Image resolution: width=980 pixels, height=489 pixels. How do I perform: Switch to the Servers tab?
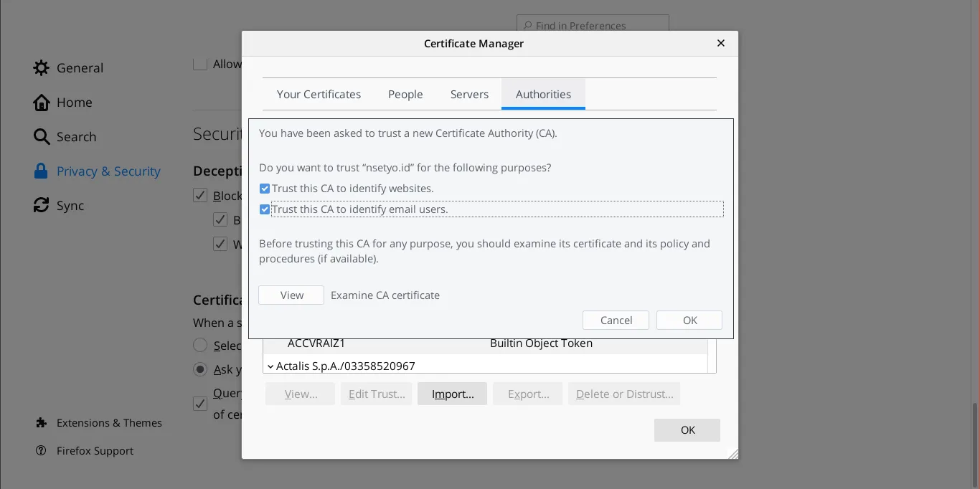pos(469,94)
